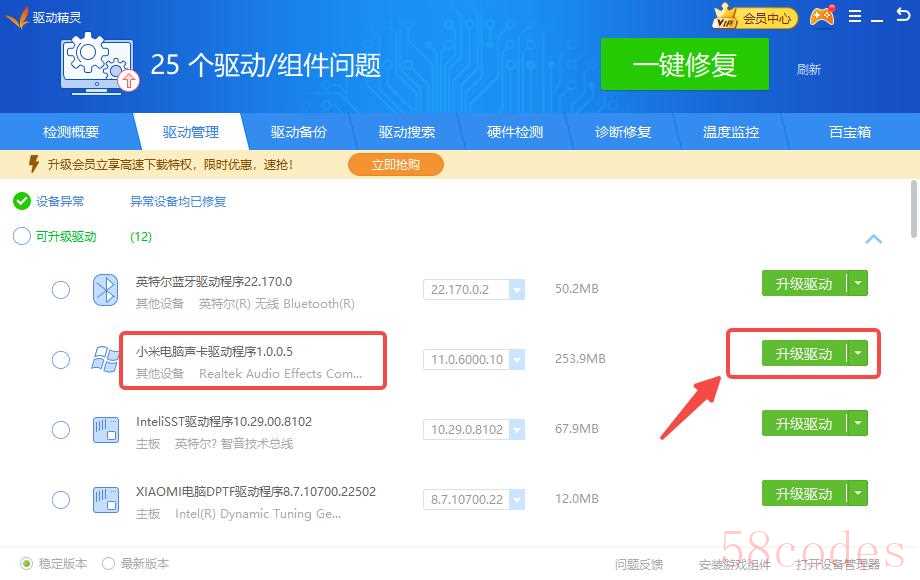Open the game controller icon
The image size is (920, 580).
point(823,16)
